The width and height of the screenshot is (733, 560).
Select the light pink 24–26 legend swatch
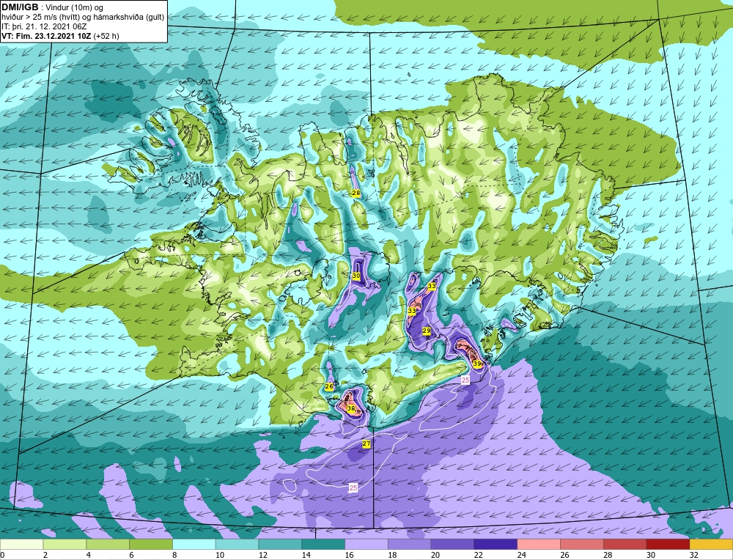539,545
